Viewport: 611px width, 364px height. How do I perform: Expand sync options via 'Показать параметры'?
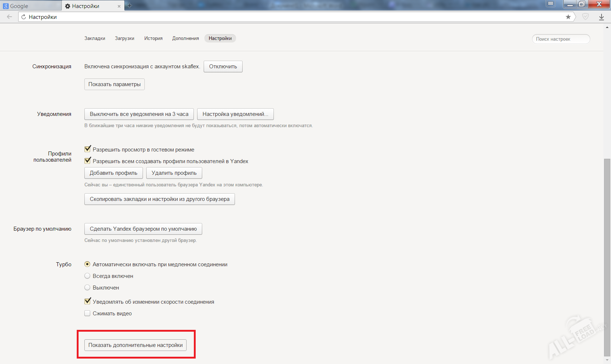[x=114, y=84]
